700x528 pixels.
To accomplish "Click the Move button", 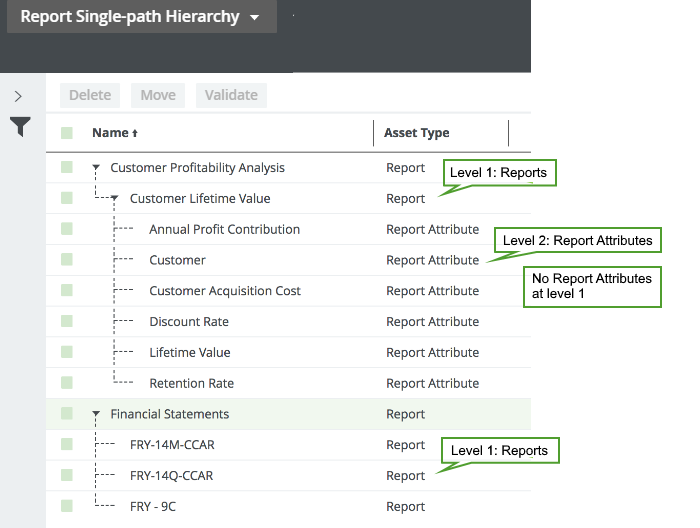I will pyautogui.click(x=158, y=95).
